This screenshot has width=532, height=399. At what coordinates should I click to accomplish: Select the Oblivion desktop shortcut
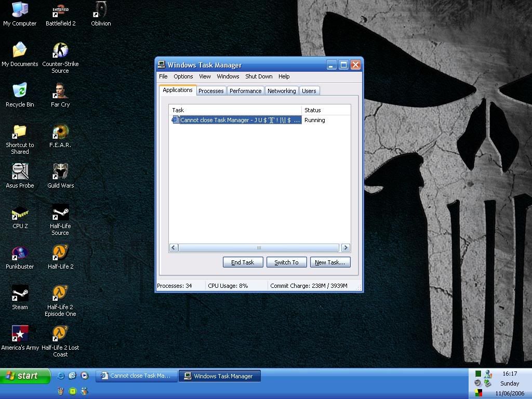[x=101, y=14]
